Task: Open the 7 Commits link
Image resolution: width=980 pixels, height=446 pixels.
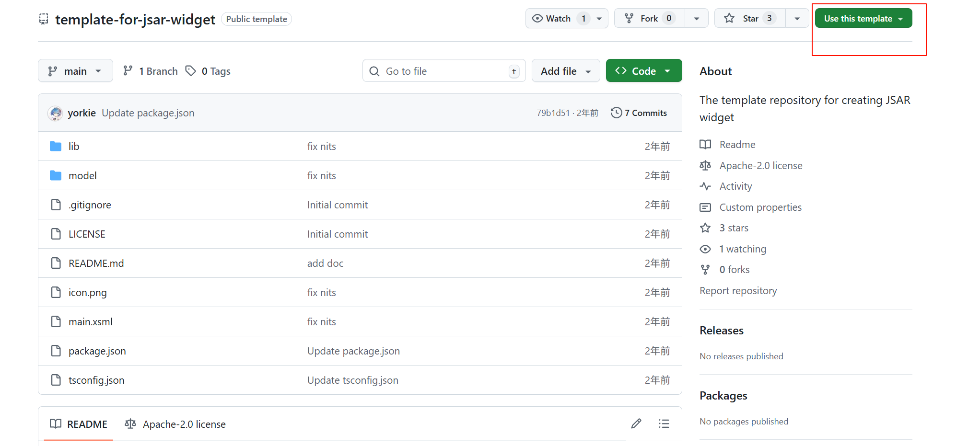Action: tap(639, 113)
